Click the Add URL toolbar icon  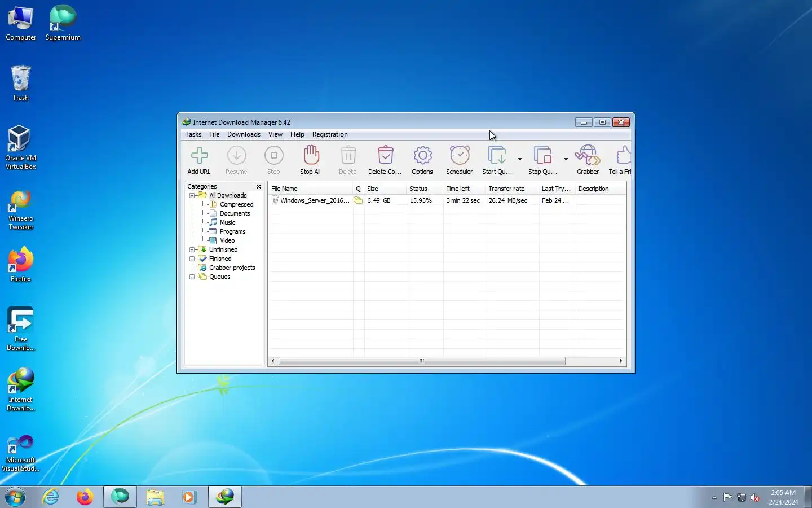coord(199,155)
